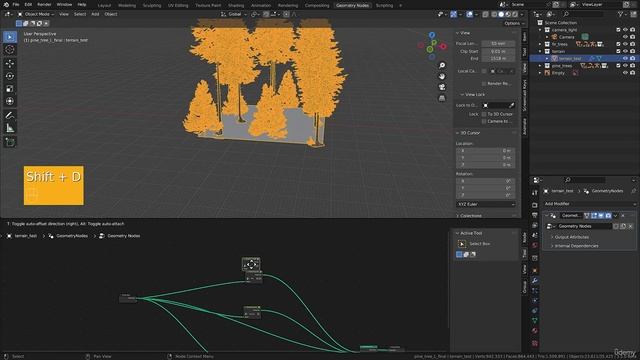Click the Geometry Nodes node group name field
The width and height of the screenshot is (640, 360).
point(585,226)
